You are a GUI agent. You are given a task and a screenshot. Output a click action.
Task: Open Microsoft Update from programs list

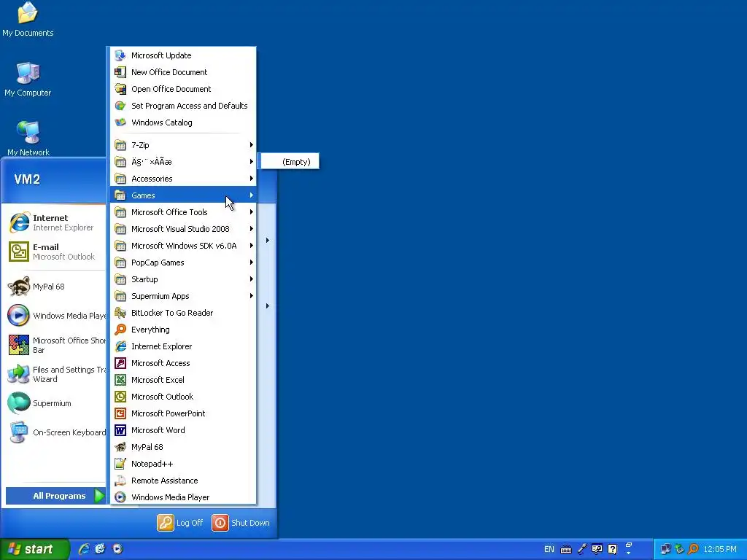pyautogui.click(x=183, y=55)
